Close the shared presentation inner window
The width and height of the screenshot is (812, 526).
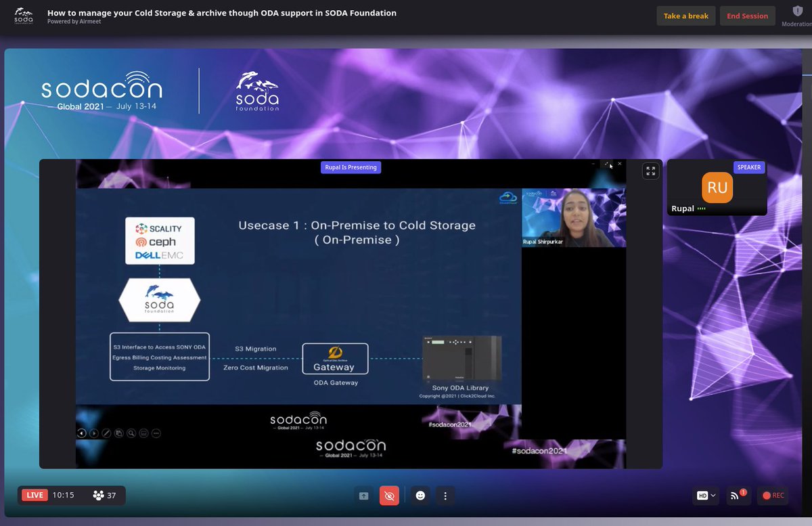coord(619,163)
